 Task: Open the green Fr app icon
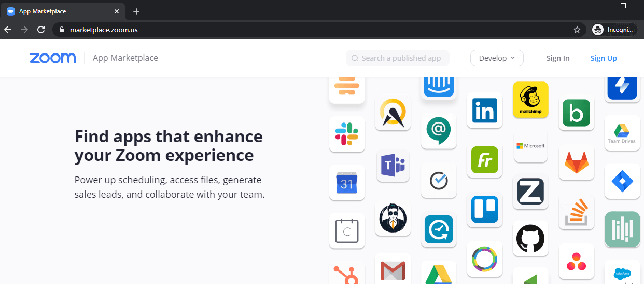485,160
